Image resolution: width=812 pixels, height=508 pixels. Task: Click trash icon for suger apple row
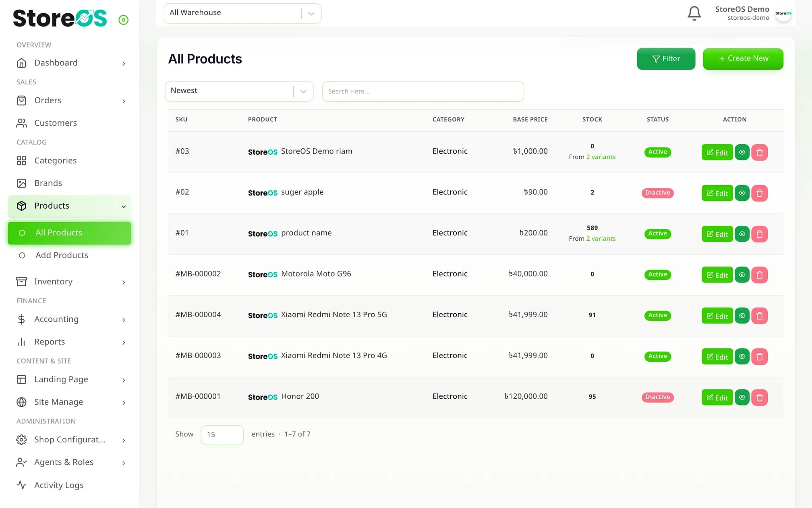point(759,193)
